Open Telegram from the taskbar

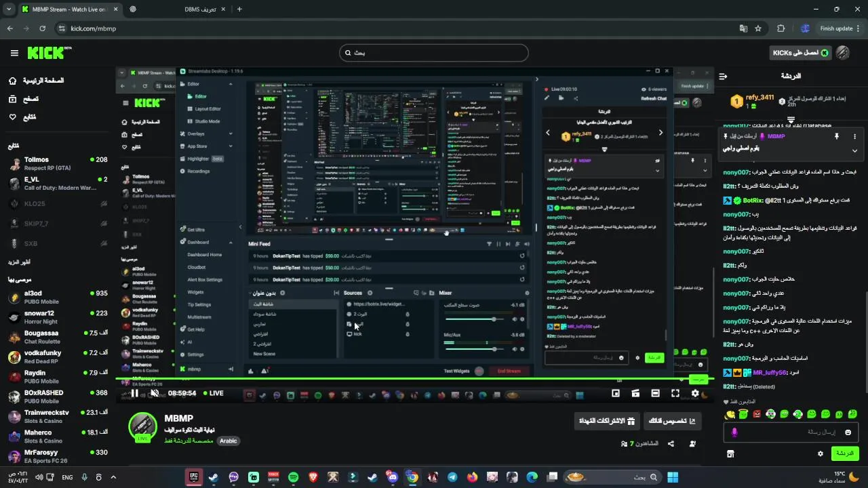pyautogui.click(x=452, y=477)
